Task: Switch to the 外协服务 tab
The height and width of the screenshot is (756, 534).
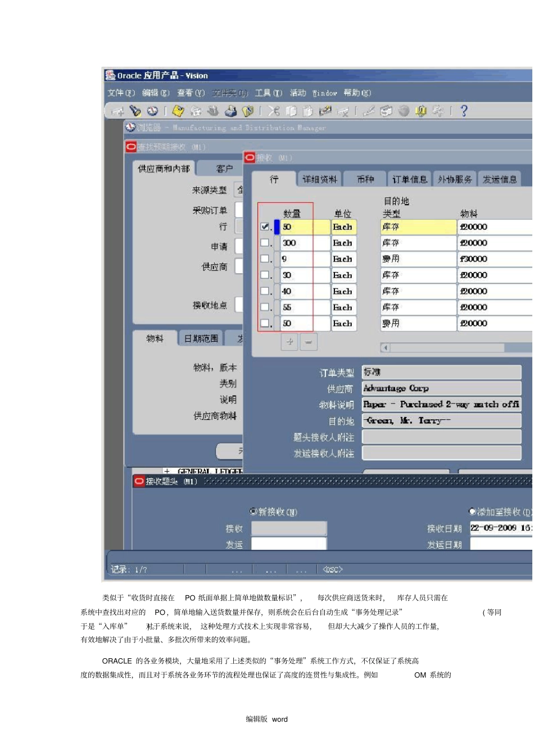Action: coord(455,179)
